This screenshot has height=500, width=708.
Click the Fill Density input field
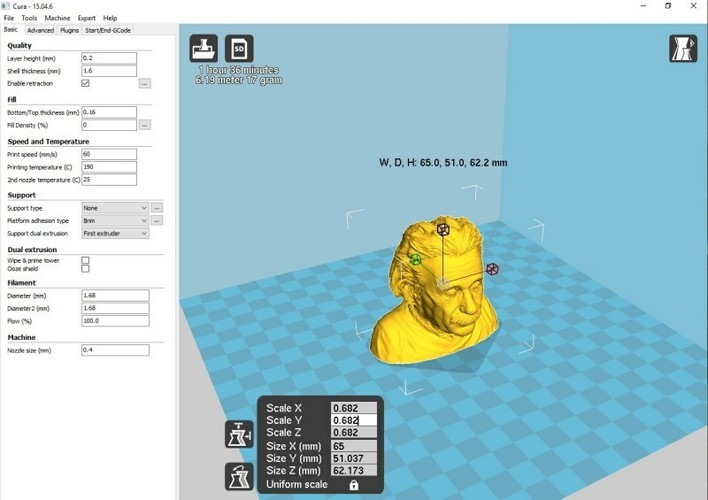(x=109, y=125)
